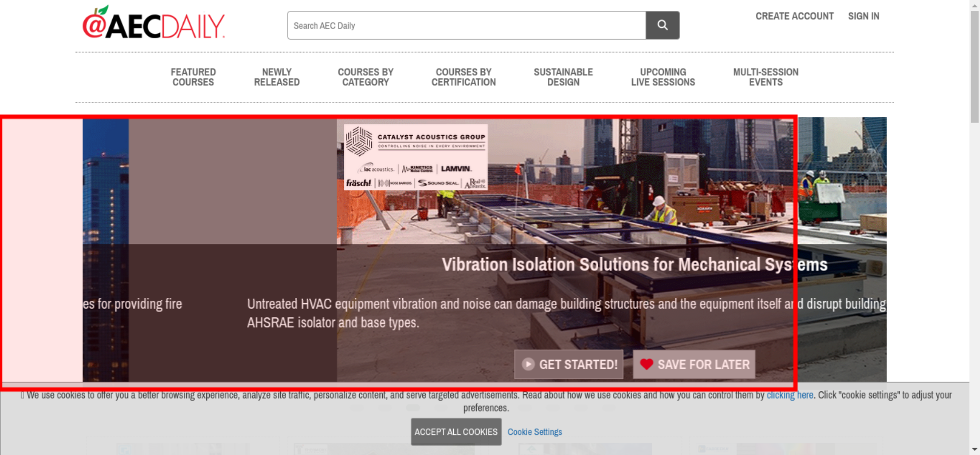Expand Courses by Certification
980x455 pixels.
pyautogui.click(x=464, y=77)
